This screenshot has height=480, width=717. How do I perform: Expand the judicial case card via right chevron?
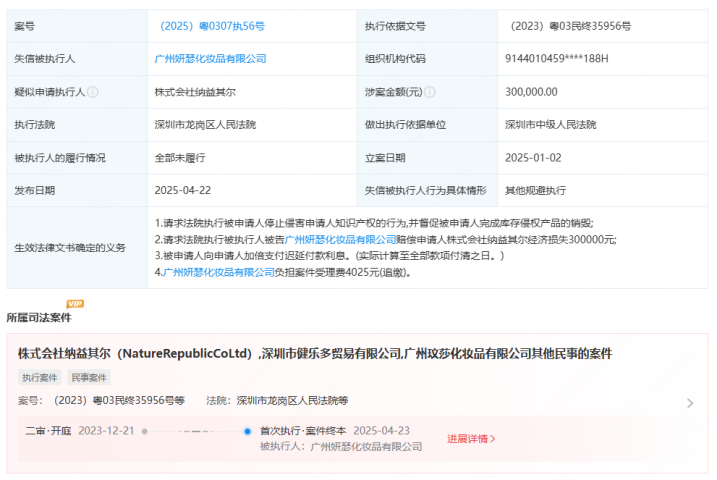(x=690, y=403)
